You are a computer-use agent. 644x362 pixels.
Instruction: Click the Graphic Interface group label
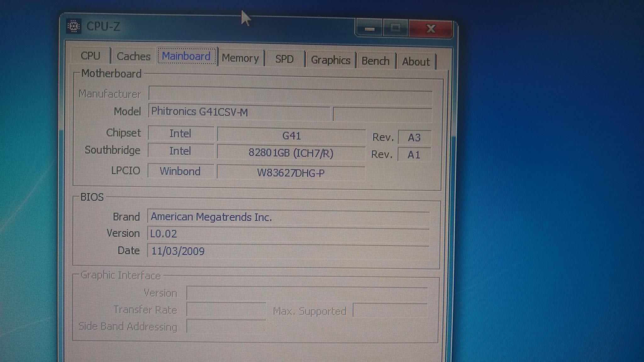click(x=120, y=275)
